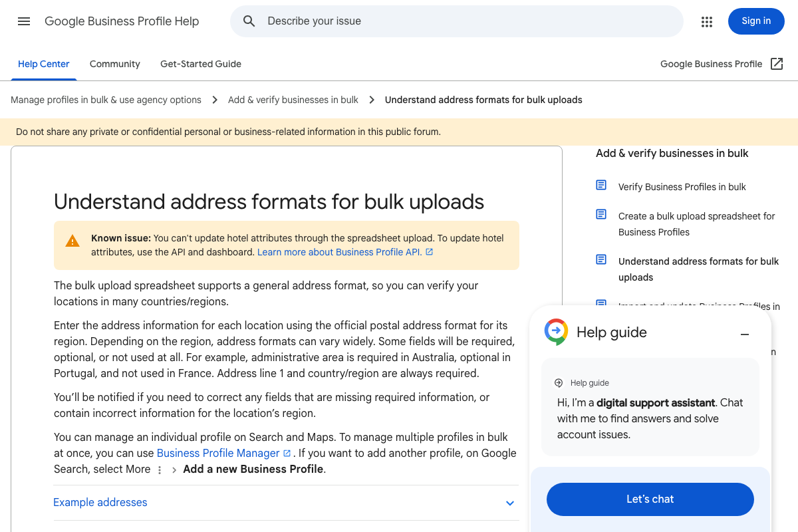The height and width of the screenshot is (532, 798).
Task: Click the external icon after Business Profile Manager
Action: [287, 454]
